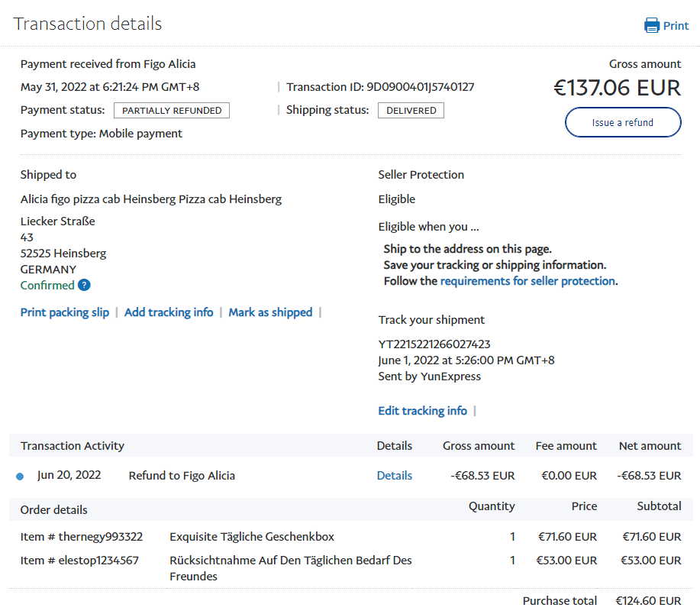Screen dimensions: 700x614
Task: Click item Exquisite Tägliche Geschenkbox
Action: (x=252, y=537)
